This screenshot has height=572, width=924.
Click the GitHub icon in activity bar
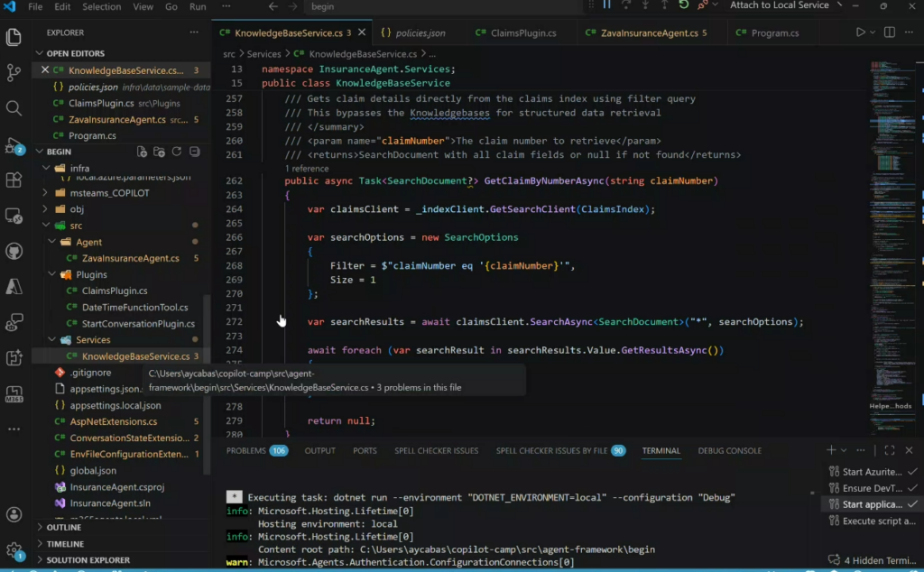[x=14, y=251]
